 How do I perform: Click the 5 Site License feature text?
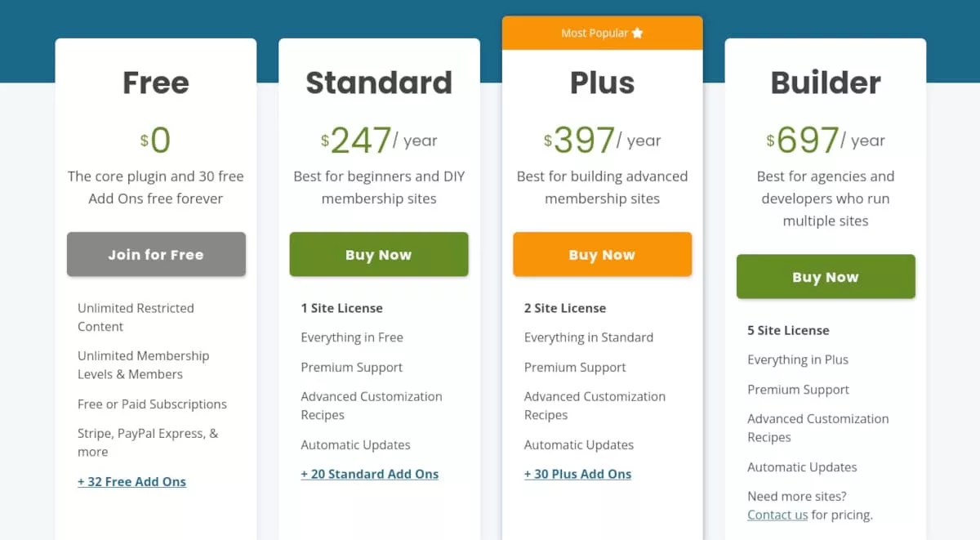788,330
